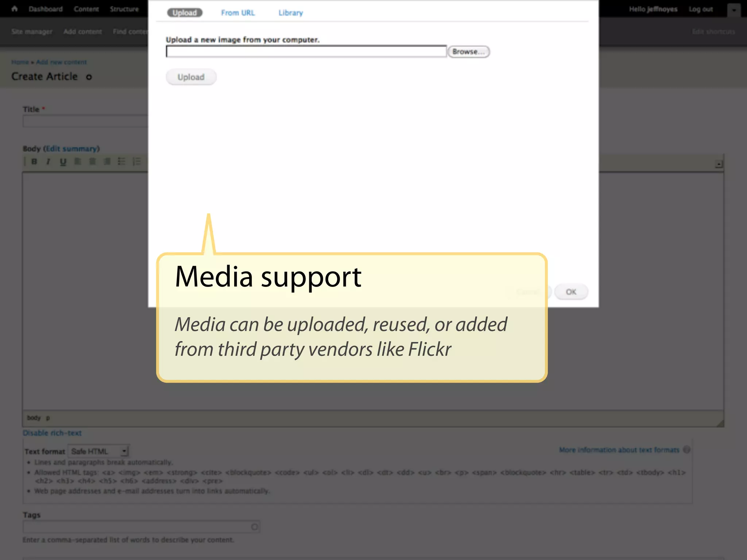Click the Disable rich-text link
This screenshot has width=747, height=560.
click(x=52, y=433)
